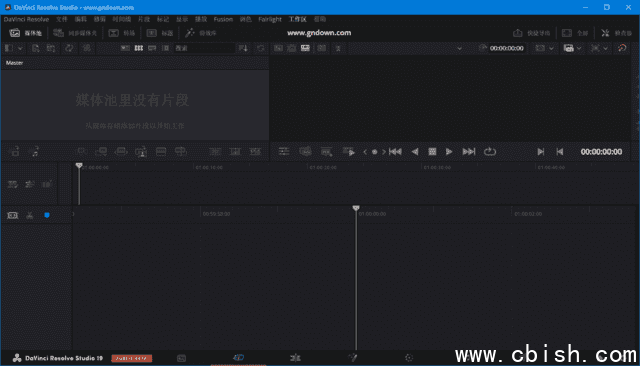
Task: Toggle Bypass color grades and Fusion effects
Action: pos(622,48)
